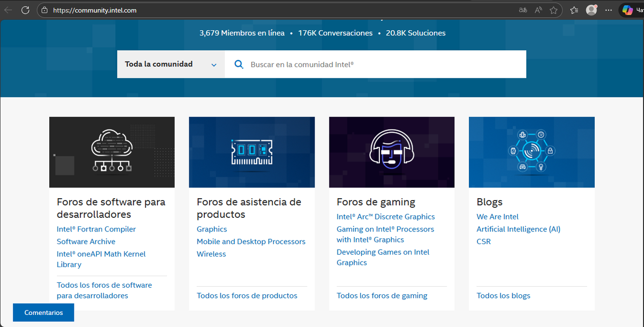Image resolution: width=644 pixels, height=327 pixels.
Task: Click the magnifier search icon
Action: pyautogui.click(x=239, y=64)
